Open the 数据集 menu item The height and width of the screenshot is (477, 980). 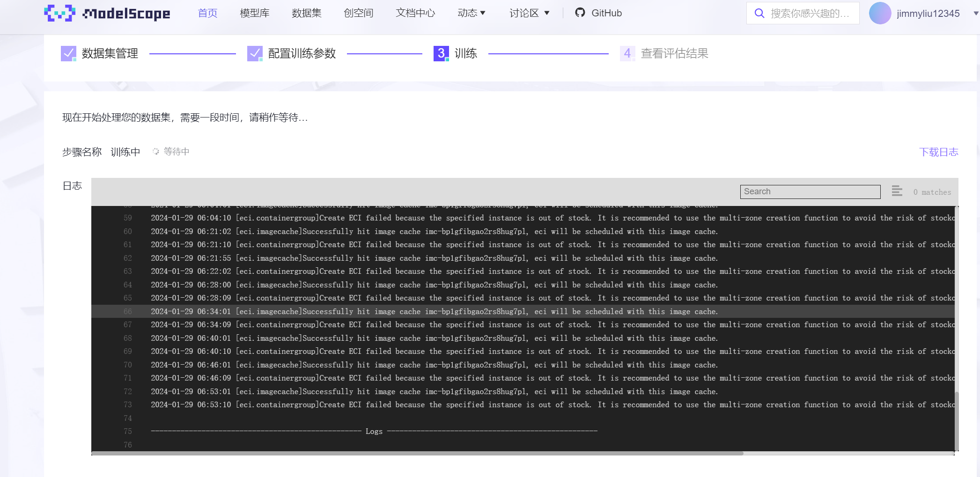tap(306, 13)
